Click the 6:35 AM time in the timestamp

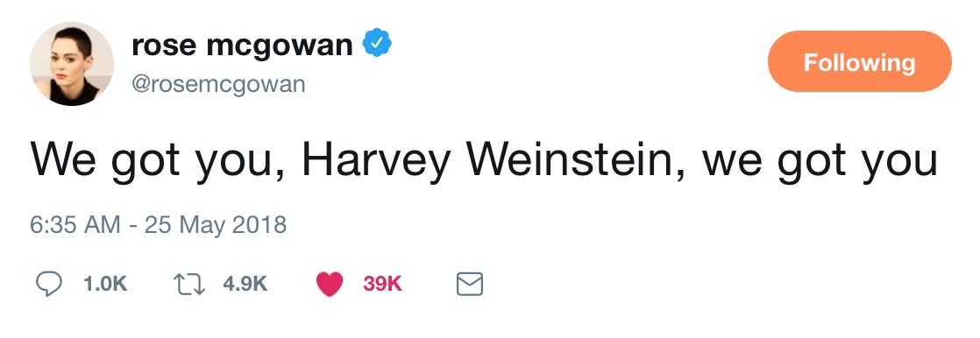(x=75, y=224)
